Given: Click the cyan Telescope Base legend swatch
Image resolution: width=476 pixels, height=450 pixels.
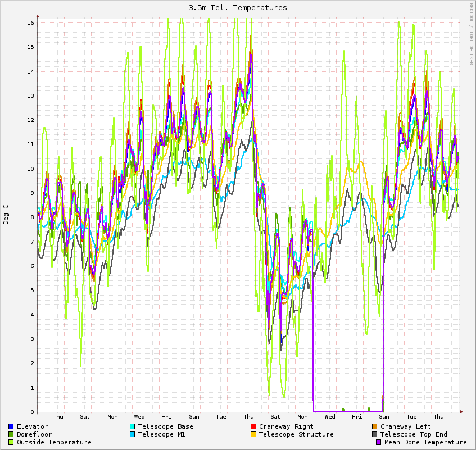Looking at the screenshot, I should pyautogui.click(x=132, y=426).
